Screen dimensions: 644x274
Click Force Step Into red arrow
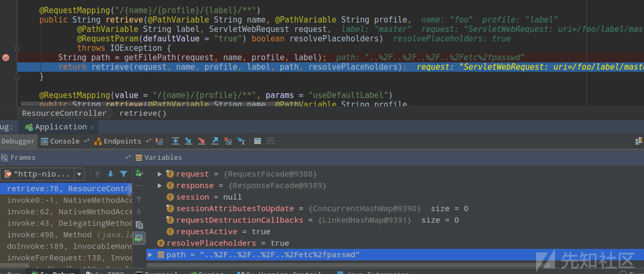202,141
